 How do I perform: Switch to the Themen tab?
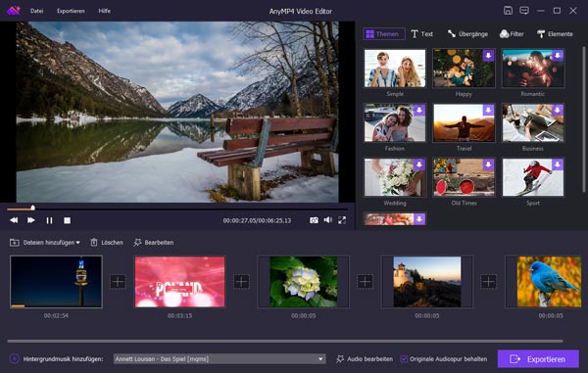384,34
